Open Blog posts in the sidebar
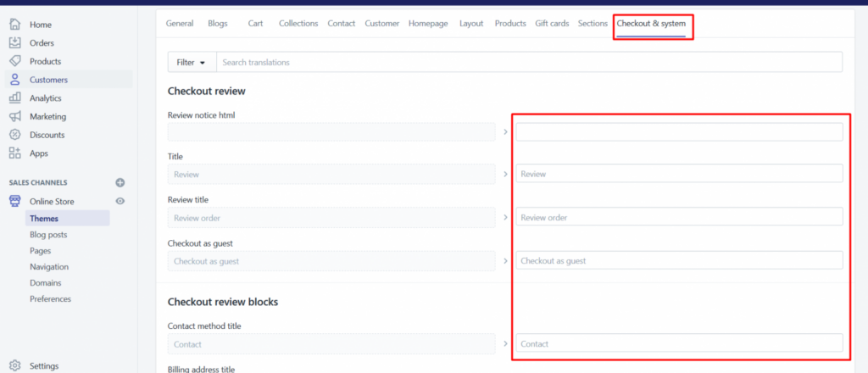868x373 pixels. [48, 235]
